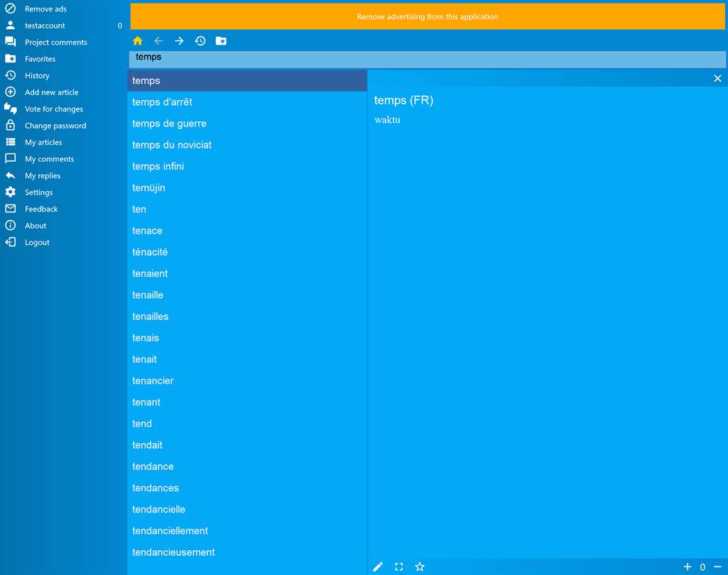Click the search field containing temps
Screen dimensions: 728x575
pyautogui.click(x=428, y=60)
